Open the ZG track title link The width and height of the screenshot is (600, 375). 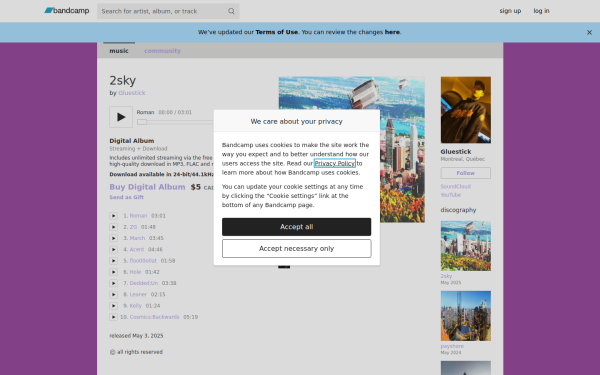coord(133,227)
